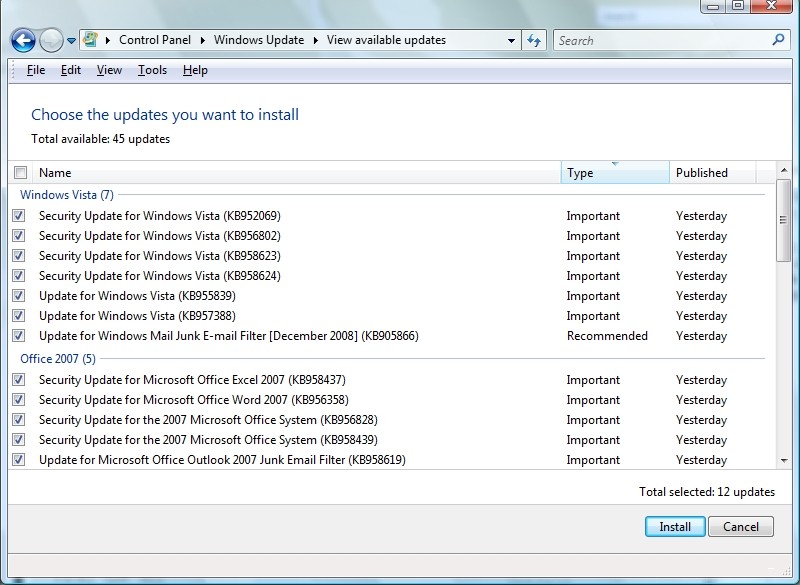The image size is (800, 585).
Task: Uncheck Word 2007 security update KB956358
Action: [x=19, y=399]
